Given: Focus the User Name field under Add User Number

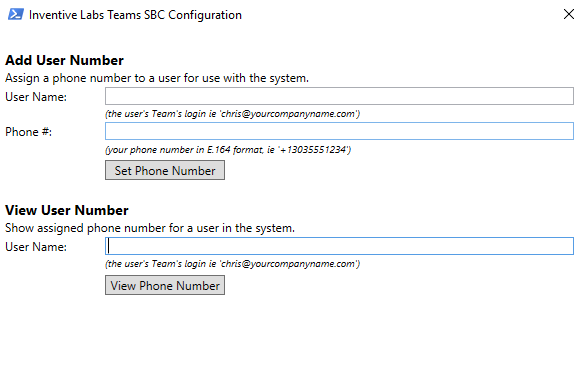Looking at the screenshot, I should [x=339, y=96].
